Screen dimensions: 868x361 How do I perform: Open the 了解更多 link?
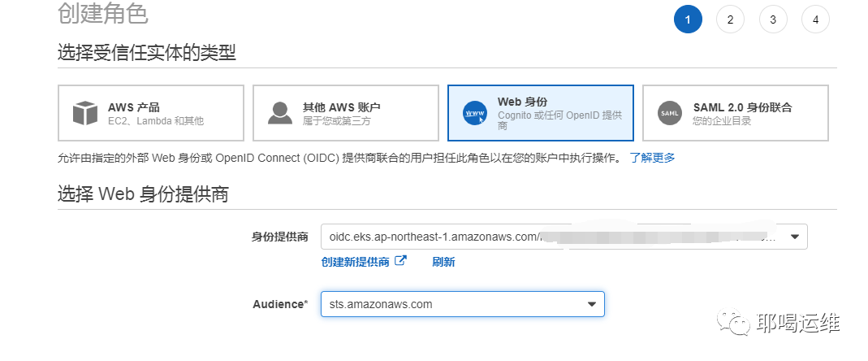(x=653, y=158)
